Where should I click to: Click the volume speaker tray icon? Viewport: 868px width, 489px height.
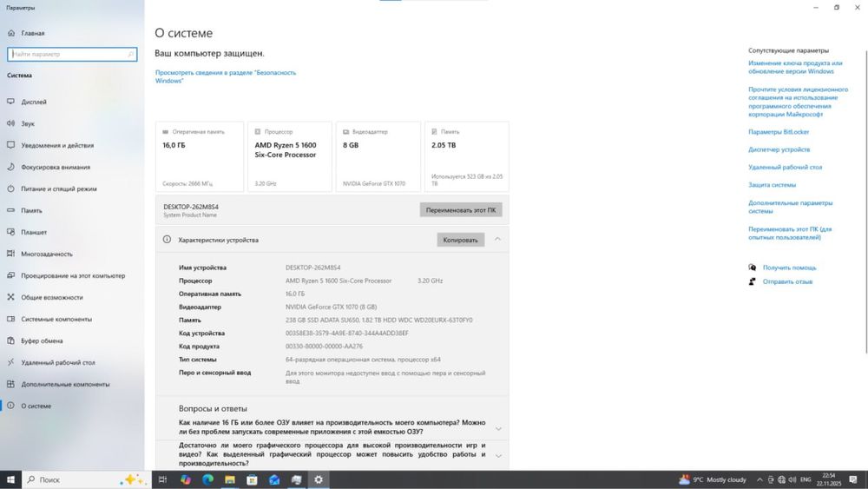click(x=792, y=479)
